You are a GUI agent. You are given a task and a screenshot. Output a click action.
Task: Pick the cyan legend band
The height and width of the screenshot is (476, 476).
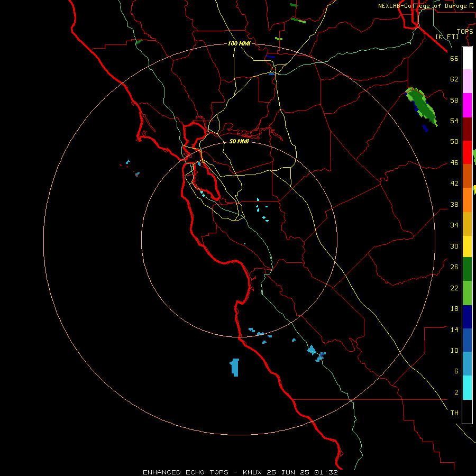467,388
